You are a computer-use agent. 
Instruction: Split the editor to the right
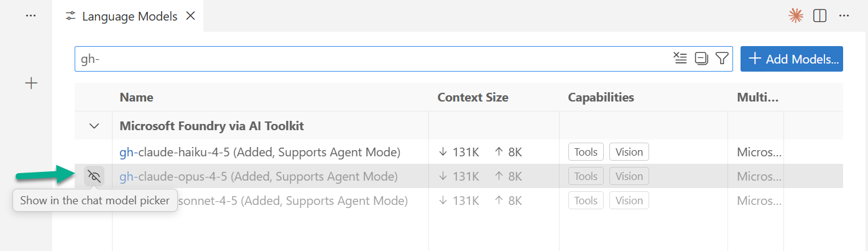(x=820, y=16)
